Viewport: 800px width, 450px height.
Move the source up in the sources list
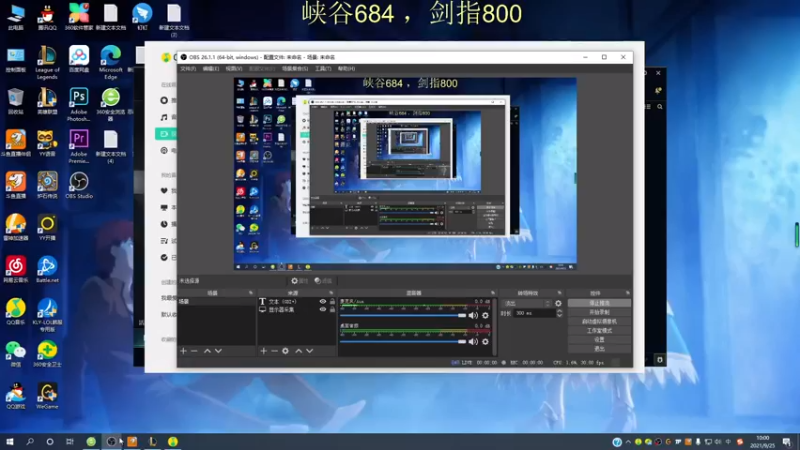click(298, 351)
